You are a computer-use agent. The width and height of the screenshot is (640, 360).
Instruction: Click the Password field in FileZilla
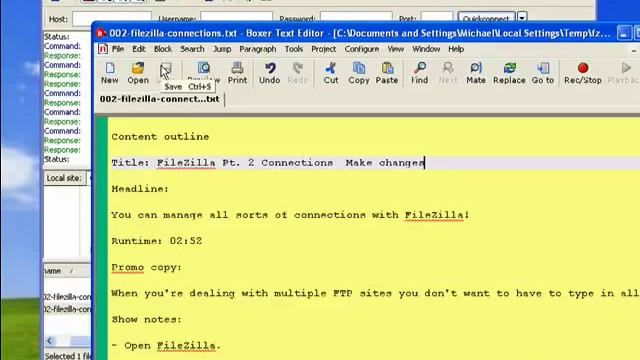356,18
